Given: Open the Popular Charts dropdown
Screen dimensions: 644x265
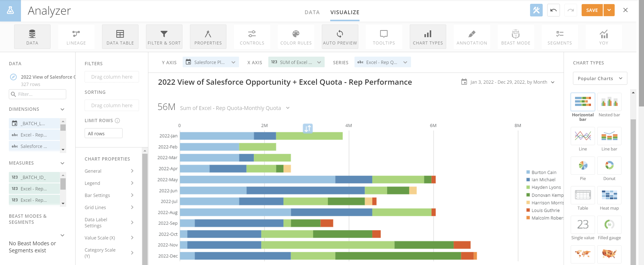Looking at the screenshot, I should [600, 78].
